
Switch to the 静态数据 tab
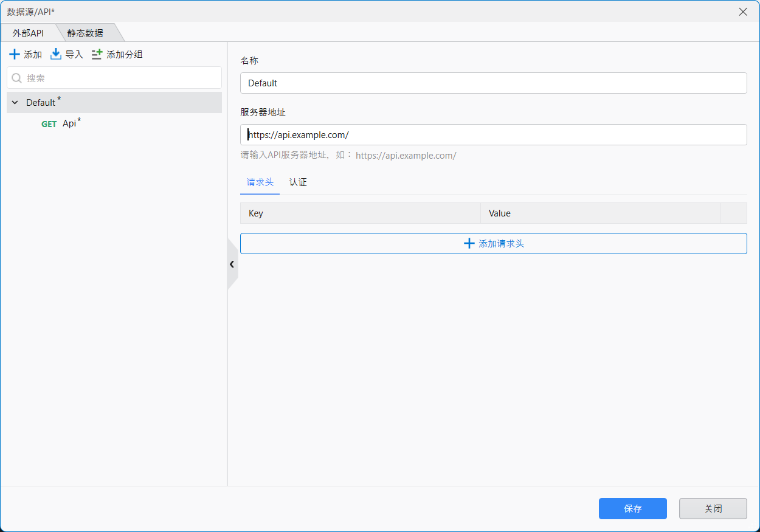[85, 33]
